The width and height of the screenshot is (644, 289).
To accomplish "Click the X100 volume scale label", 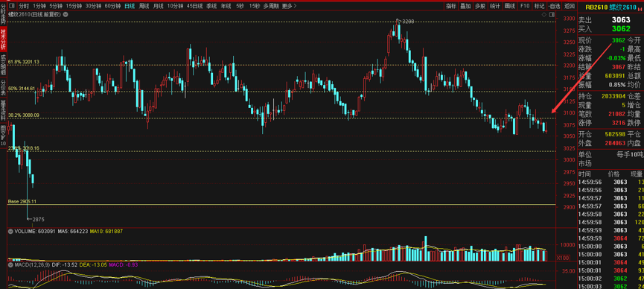I will (x=562, y=258).
